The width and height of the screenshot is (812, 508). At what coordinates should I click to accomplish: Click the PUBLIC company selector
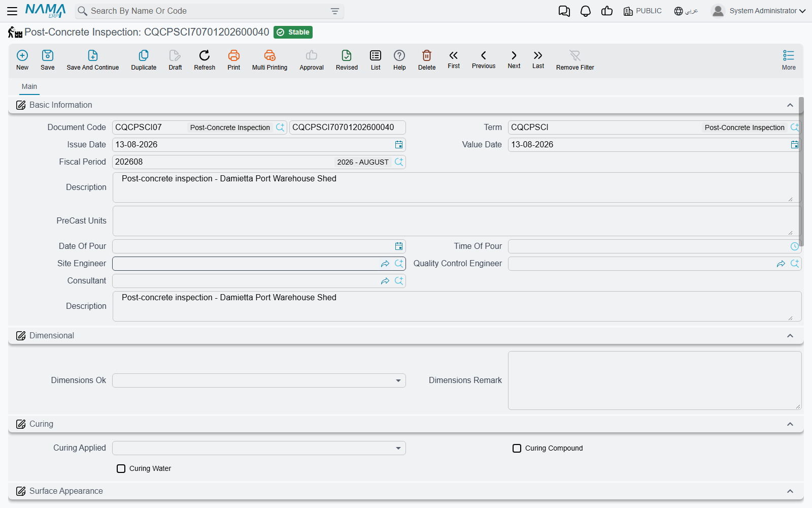click(642, 11)
